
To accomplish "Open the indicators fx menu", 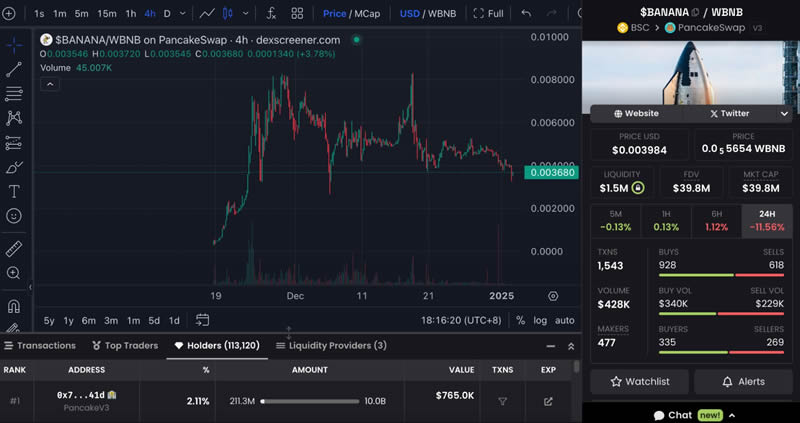I will coord(273,14).
